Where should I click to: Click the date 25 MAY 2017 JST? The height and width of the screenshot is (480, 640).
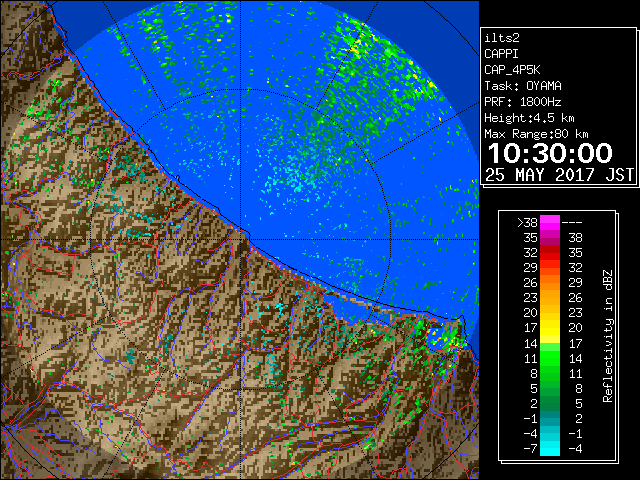pyautogui.click(x=559, y=175)
